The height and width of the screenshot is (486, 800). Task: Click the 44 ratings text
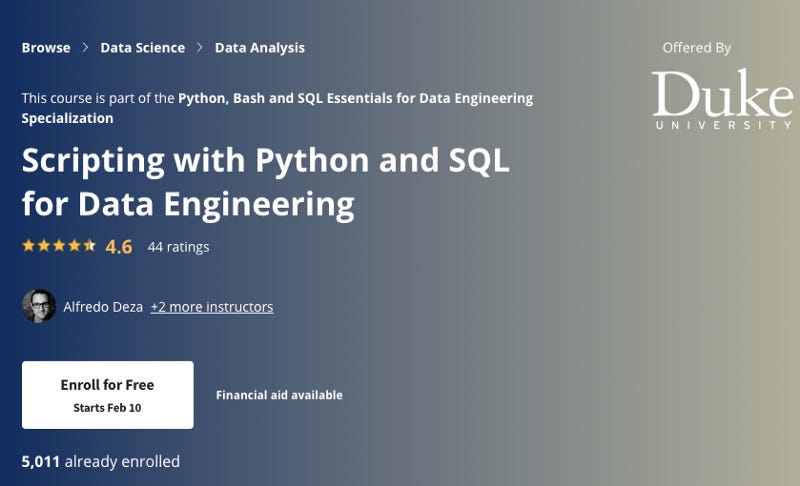tap(178, 247)
